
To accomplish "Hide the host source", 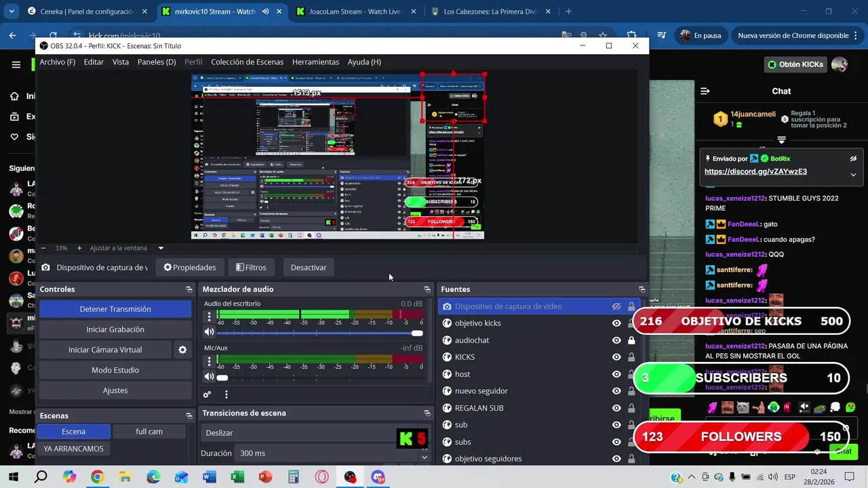I will coord(616,374).
